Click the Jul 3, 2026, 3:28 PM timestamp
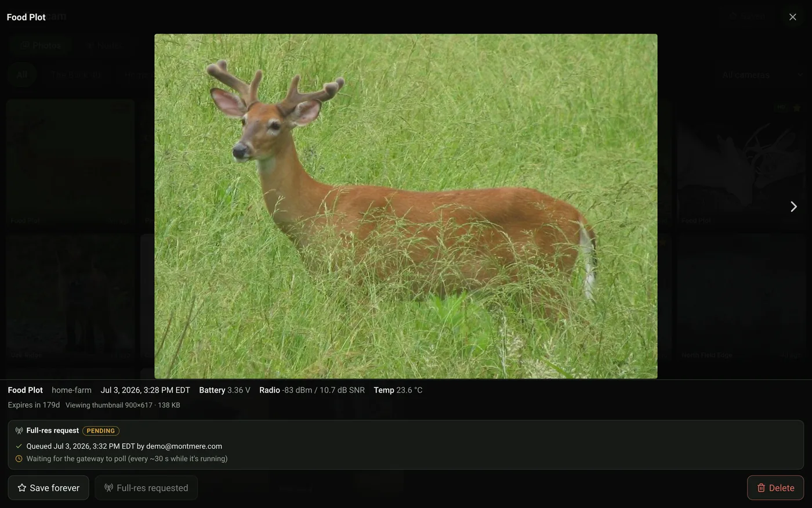This screenshot has width=812, height=508. coord(145,390)
